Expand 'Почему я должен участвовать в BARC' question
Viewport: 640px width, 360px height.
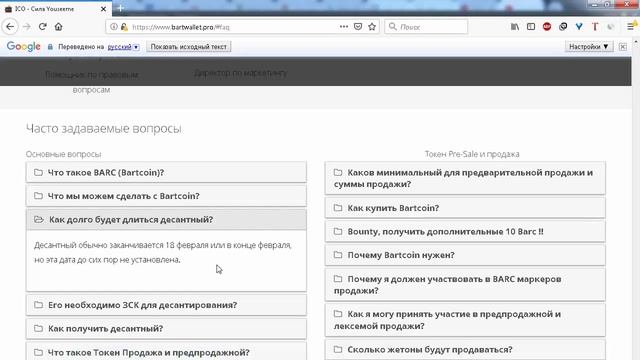tap(465, 284)
